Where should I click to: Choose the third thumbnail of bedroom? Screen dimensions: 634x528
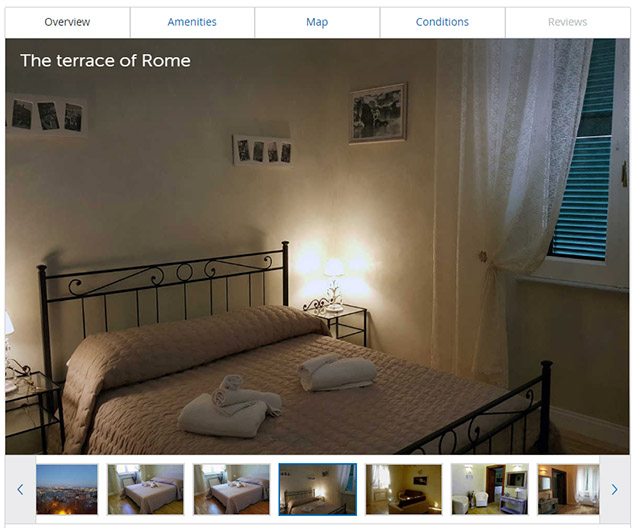[x=231, y=489]
